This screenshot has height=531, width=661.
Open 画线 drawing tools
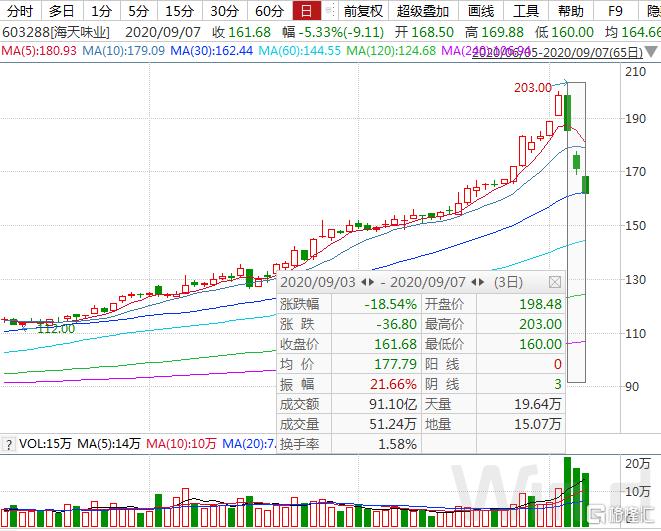click(x=481, y=11)
